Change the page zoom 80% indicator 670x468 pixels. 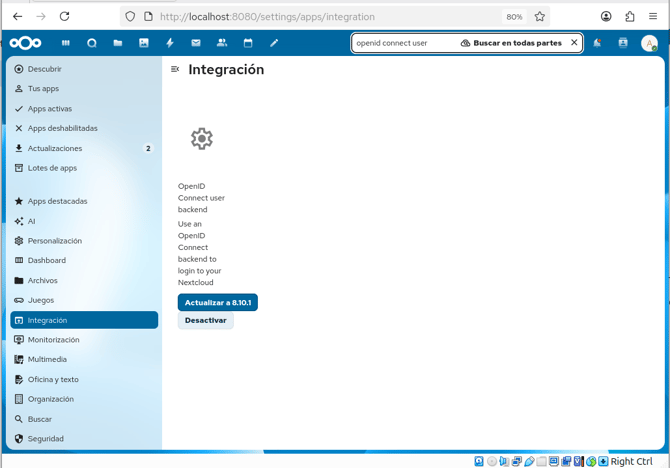click(x=514, y=16)
